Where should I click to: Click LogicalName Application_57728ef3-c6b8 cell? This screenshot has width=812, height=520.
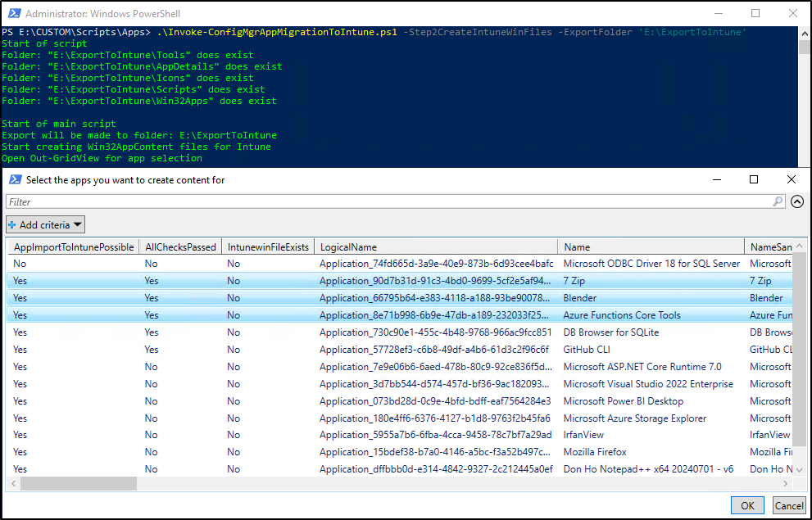434,349
